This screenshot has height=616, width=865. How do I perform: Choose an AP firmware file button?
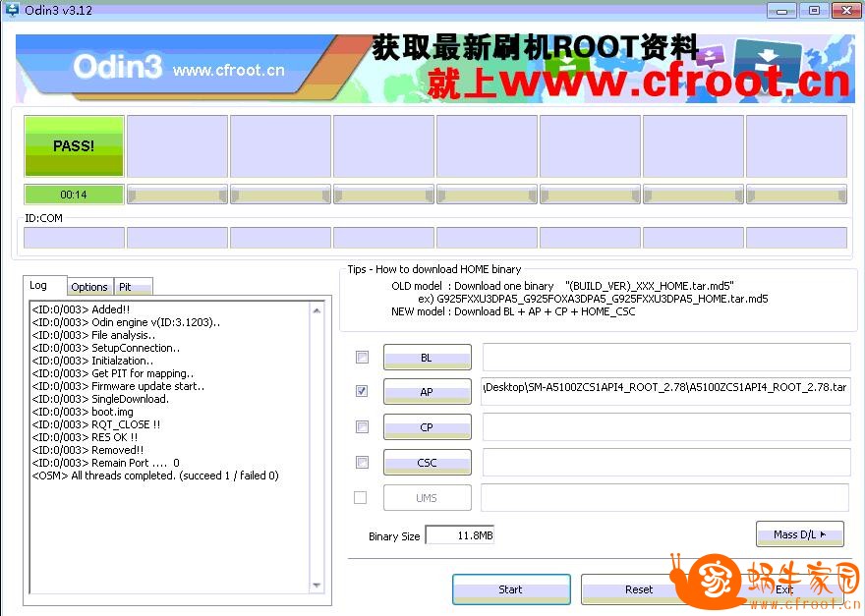pyautogui.click(x=428, y=392)
